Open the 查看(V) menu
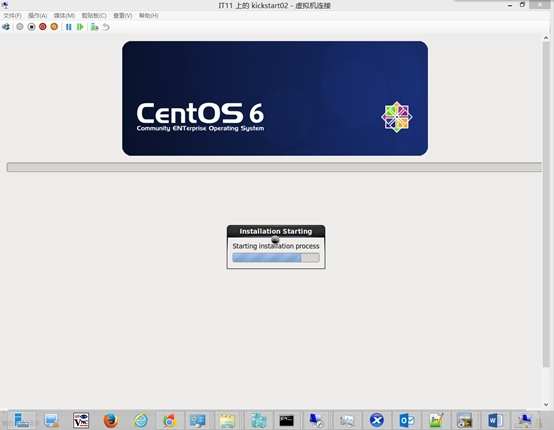This screenshot has height=430, width=554. click(x=123, y=16)
